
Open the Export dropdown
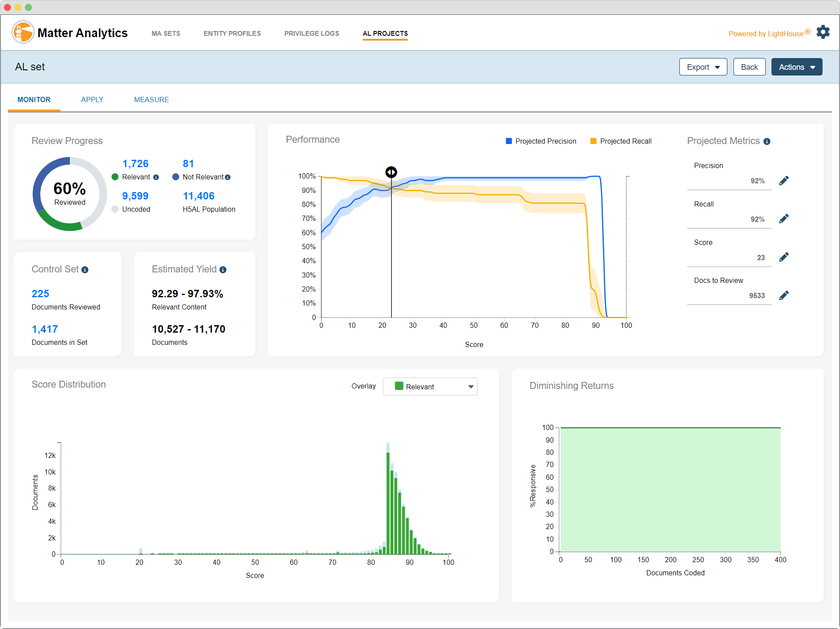pos(703,67)
